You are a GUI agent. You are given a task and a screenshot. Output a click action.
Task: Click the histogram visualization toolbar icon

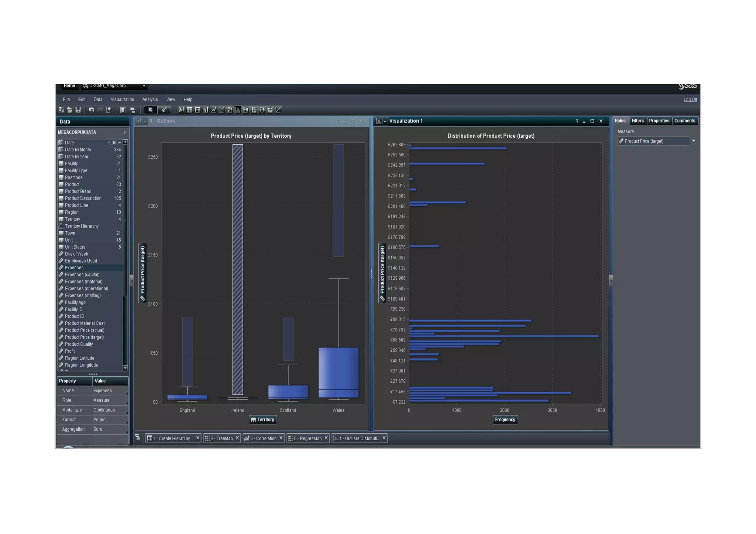(238, 110)
